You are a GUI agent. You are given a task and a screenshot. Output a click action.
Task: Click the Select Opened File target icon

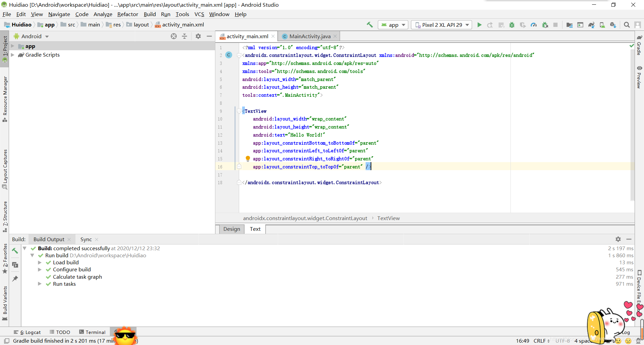point(174,36)
